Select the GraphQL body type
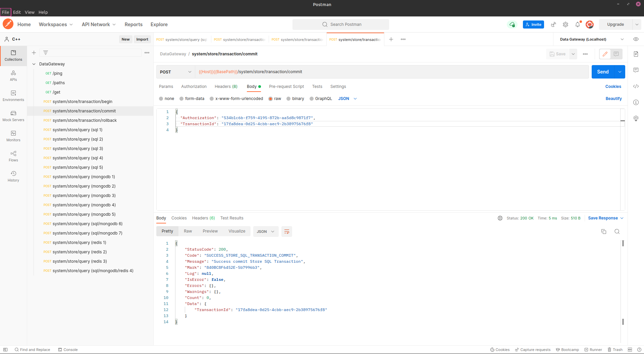 click(312, 99)
